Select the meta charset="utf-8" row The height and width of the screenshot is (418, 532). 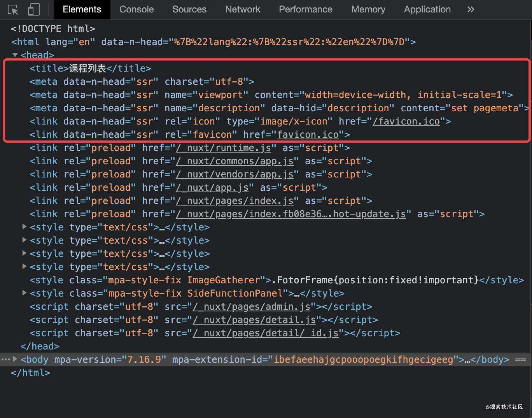coord(142,82)
